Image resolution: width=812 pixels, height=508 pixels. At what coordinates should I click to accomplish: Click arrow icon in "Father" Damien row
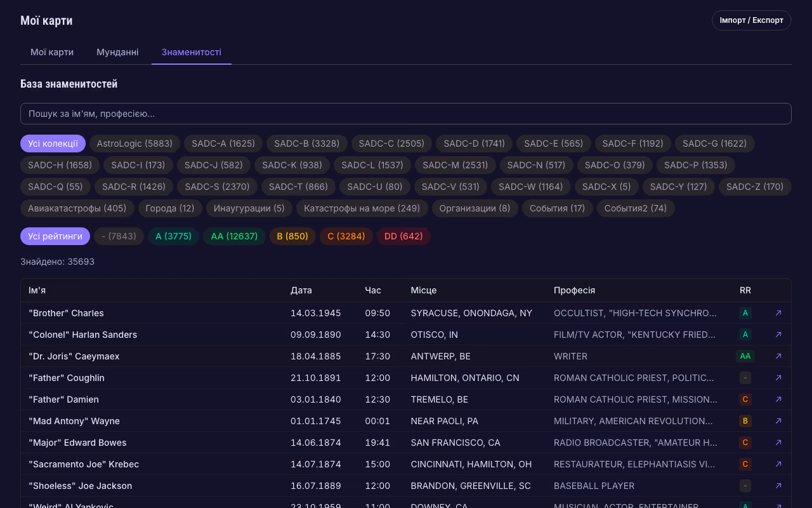(x=778, y=399)
